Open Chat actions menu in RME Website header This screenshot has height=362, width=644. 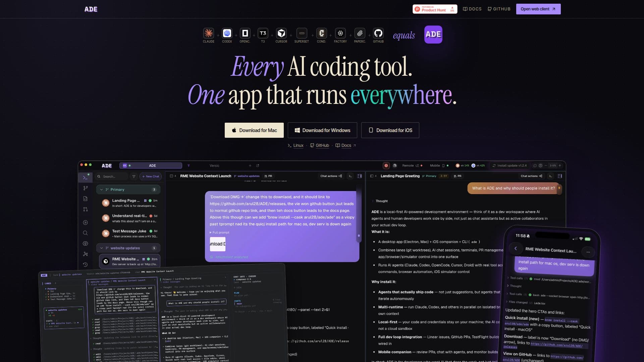[x=331, y=176]
